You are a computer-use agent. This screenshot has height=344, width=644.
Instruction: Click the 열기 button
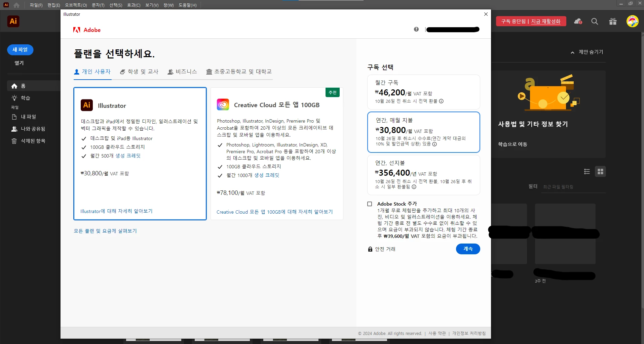[19, 63]
